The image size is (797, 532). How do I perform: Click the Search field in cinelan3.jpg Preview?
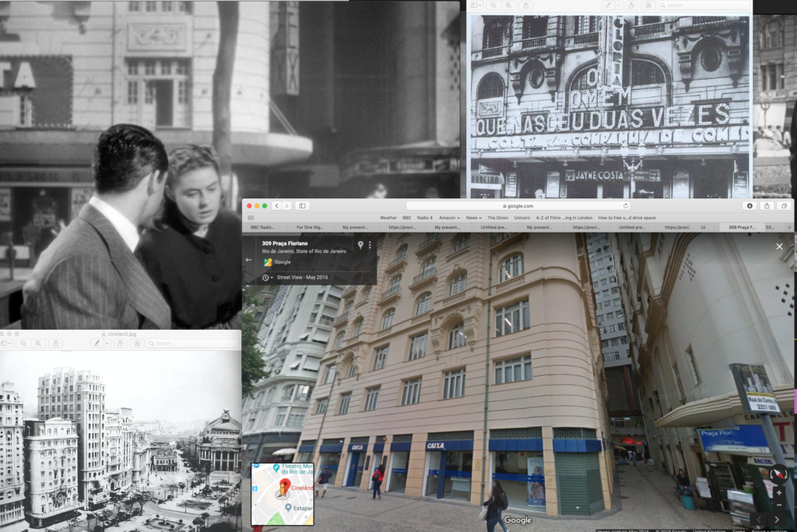193,344
